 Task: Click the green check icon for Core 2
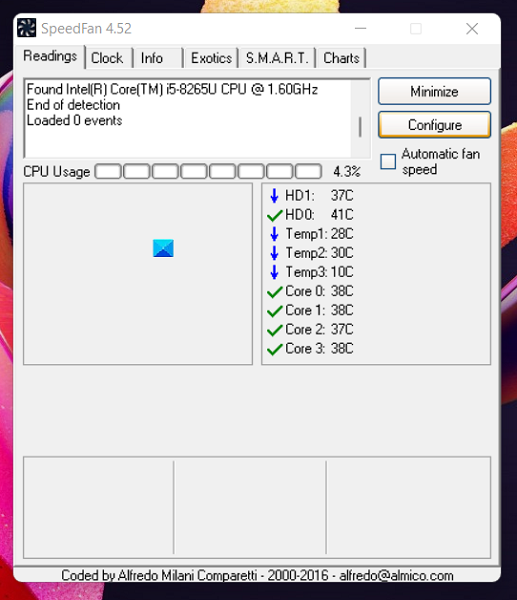point(274,330)
